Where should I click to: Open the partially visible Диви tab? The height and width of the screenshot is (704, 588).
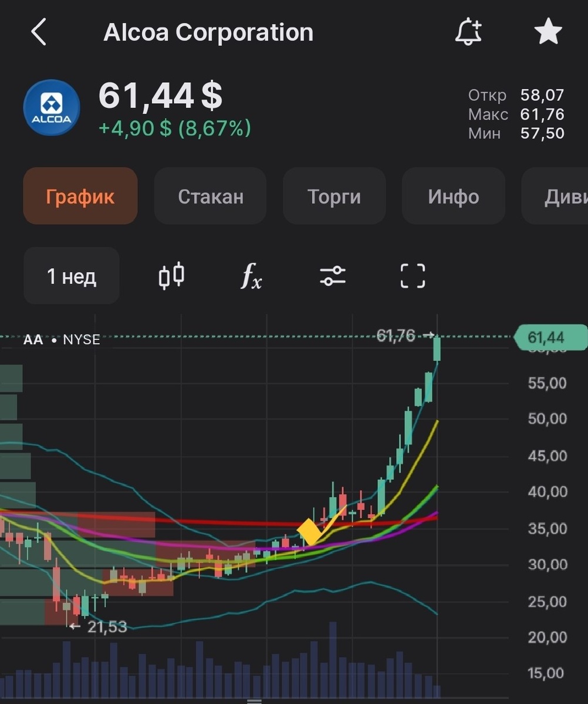555,196
